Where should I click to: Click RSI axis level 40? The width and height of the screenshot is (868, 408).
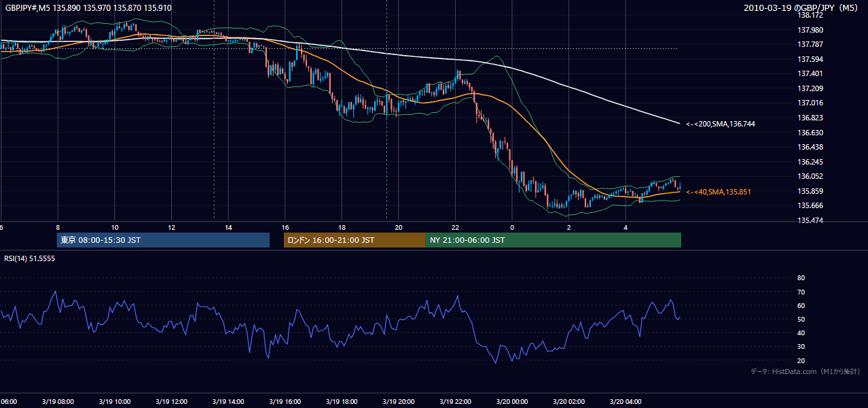pos(801,333)
